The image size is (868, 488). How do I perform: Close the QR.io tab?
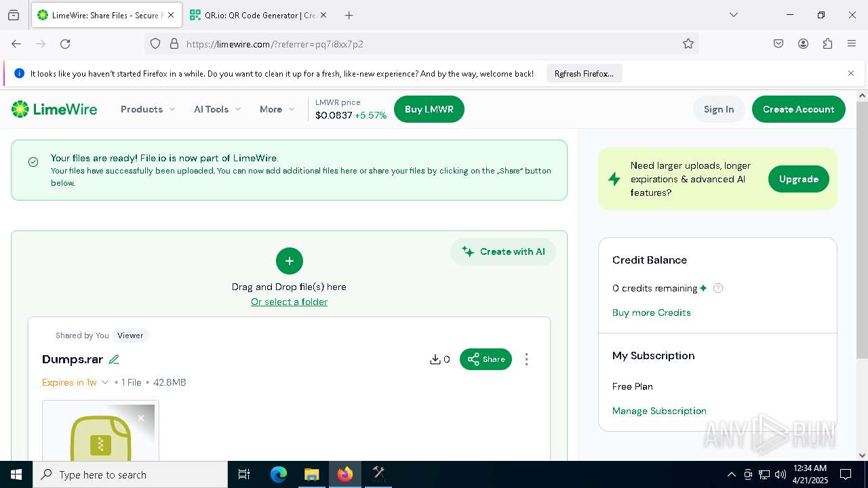pos(323,15)
